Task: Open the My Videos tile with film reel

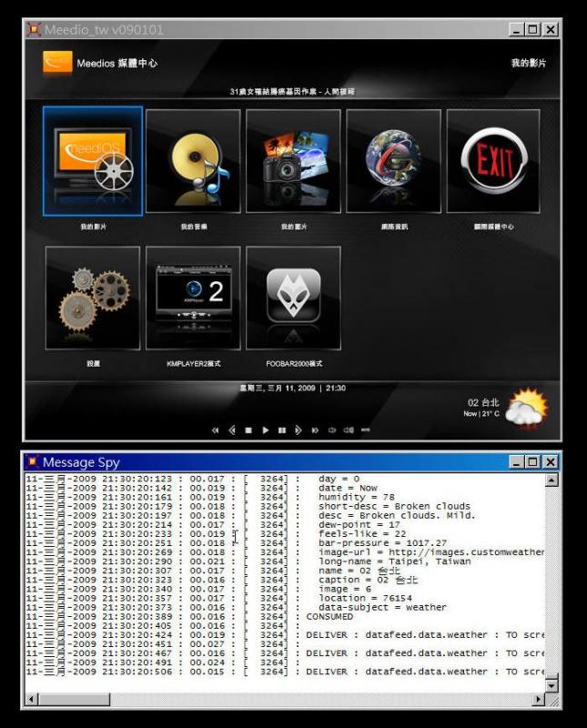Action: click(x=93, y=161)
